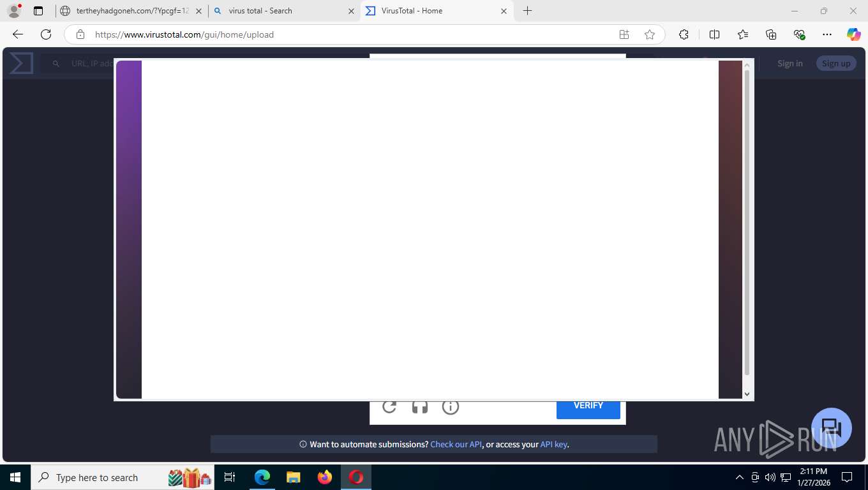
Task: Click scrollbar down arrow in popup
Action: click(747, 394)
